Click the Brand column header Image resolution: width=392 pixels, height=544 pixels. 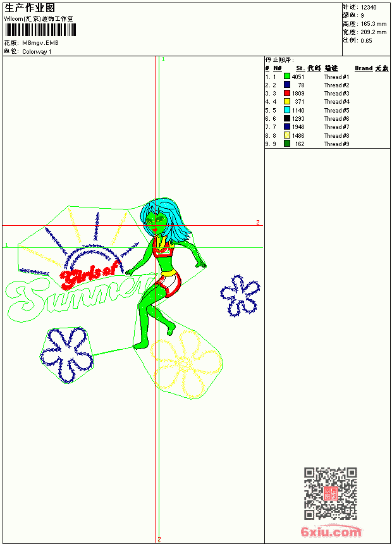pos(364,68)
